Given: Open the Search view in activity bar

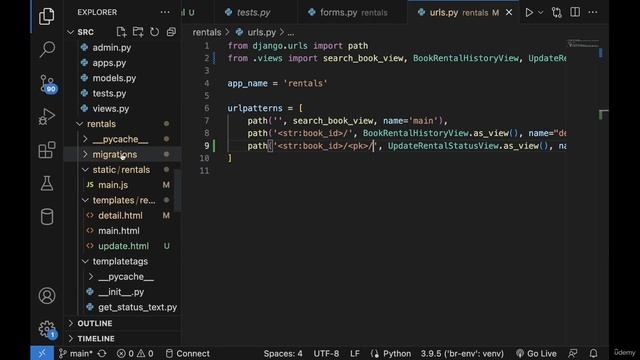Looking at the screenshot, I should click(47, 49).
